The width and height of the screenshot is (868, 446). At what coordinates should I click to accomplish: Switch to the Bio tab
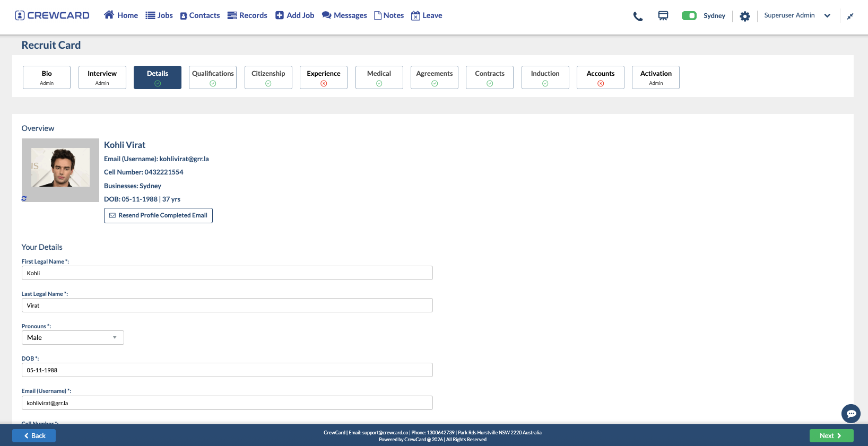pos(47,77)
